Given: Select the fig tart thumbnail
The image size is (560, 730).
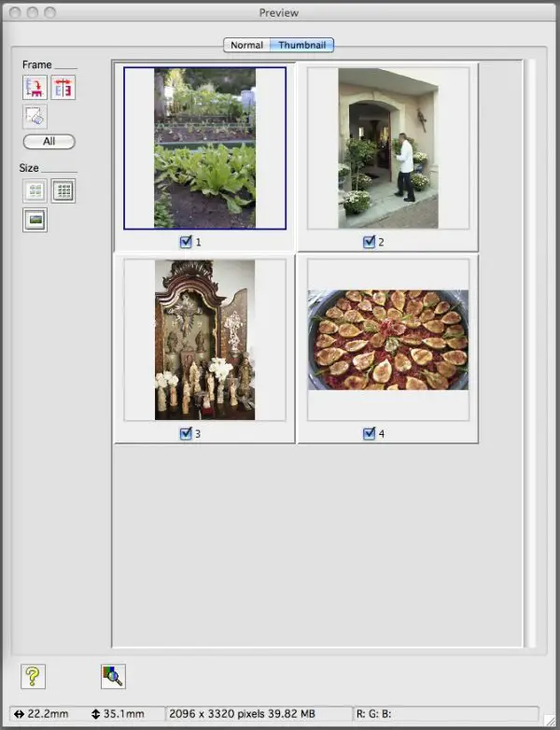Looking at the screenshot, I should coord(387,340).
